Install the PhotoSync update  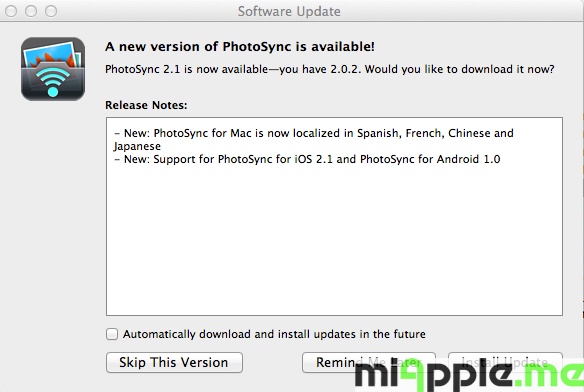505,362
